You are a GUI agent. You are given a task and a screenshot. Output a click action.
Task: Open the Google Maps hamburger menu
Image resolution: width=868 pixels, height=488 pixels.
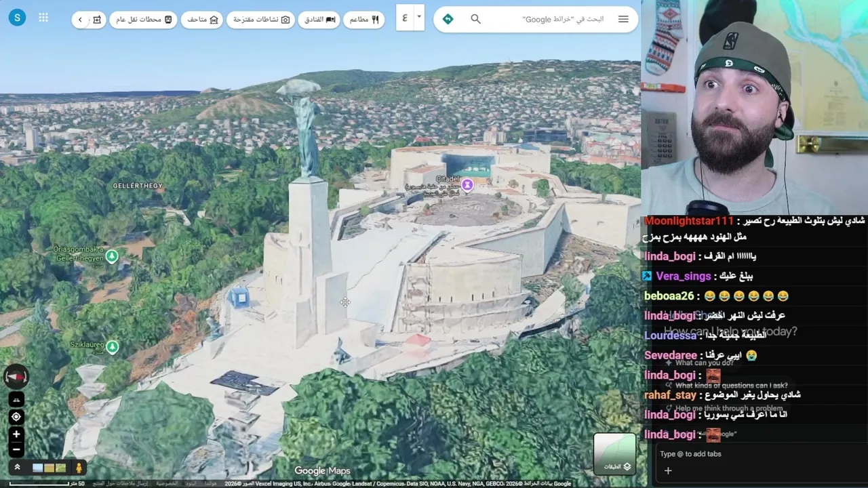[x=623, y=19]
